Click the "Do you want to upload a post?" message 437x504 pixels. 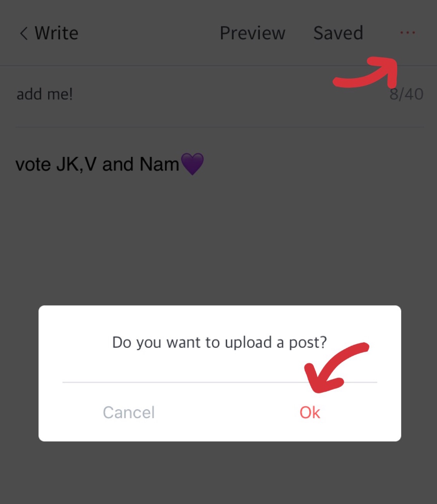click(219, 342)
